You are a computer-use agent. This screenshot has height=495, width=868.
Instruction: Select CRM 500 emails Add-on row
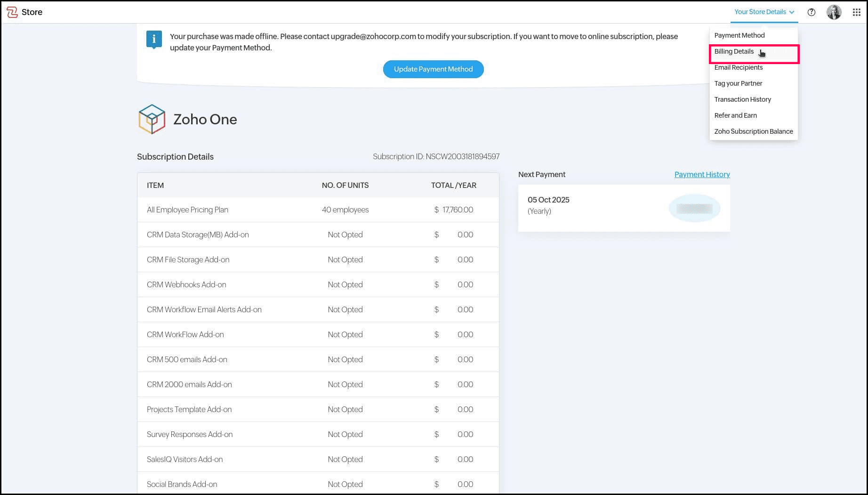pos(318,359)
